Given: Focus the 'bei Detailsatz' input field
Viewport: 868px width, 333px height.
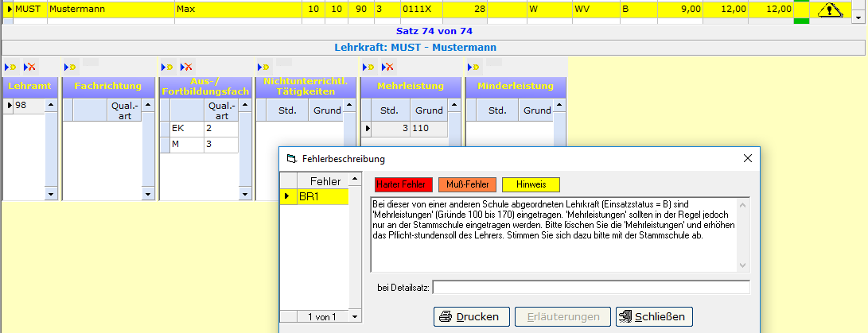Looking at the screenshot, I should click(591, 288).
